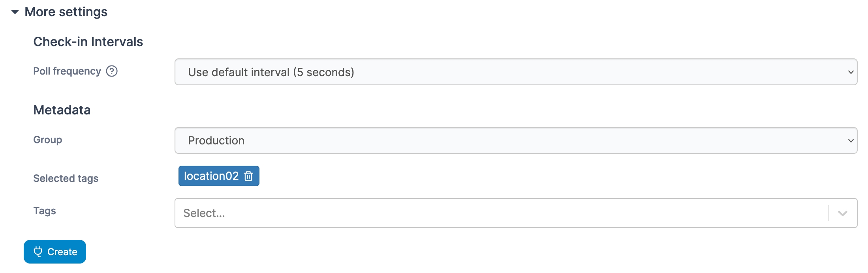Click the Poll frequency dropdown arrow
Image resolution: width=868 pixels, height=273 pixels.
pos(851,72)
